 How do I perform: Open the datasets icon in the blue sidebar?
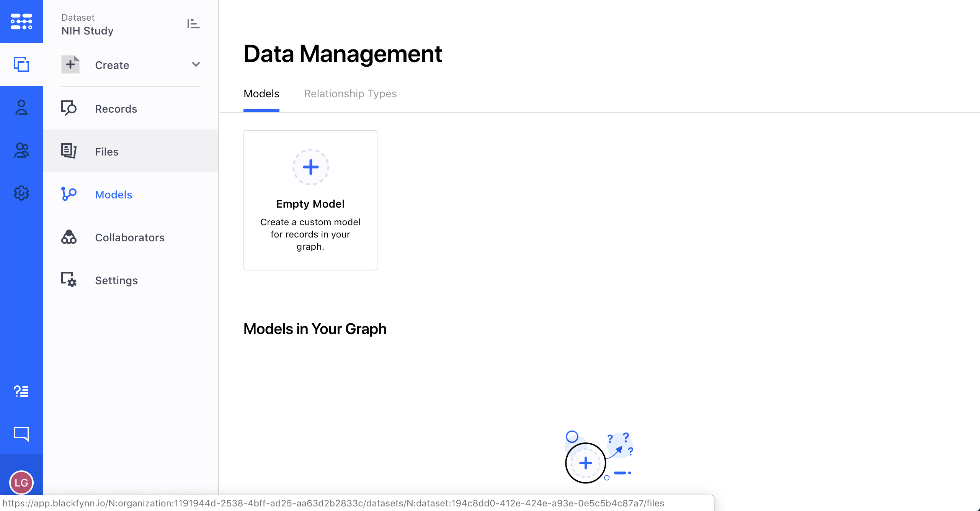[x=21, y=64]
